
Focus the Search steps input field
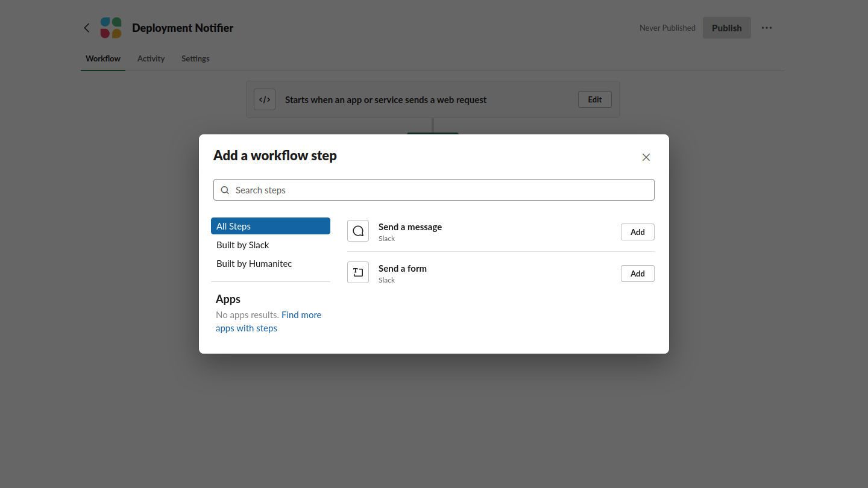(x=434, y=190)
